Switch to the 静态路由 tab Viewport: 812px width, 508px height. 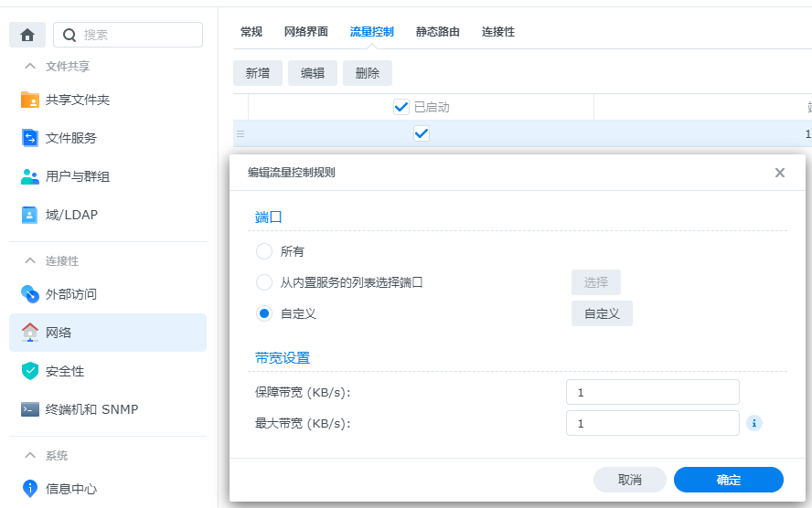(x=437, y=32)
